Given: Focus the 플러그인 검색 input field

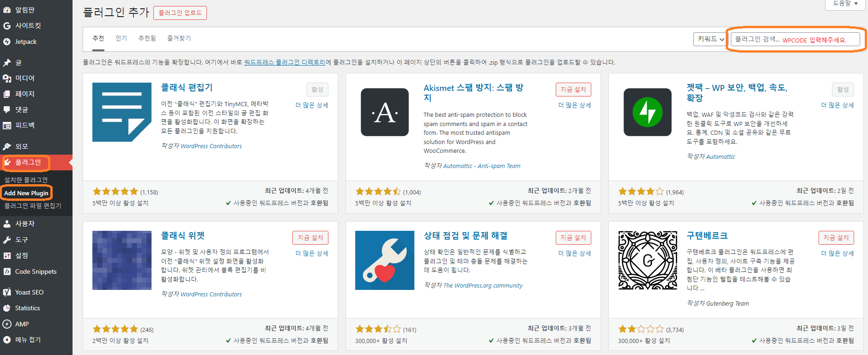Looking at the screenshot, I should pyautogui.click(x=795, y=39).
